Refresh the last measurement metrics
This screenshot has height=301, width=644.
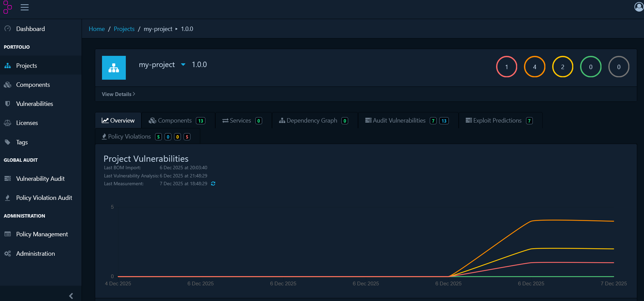[213, 184]
